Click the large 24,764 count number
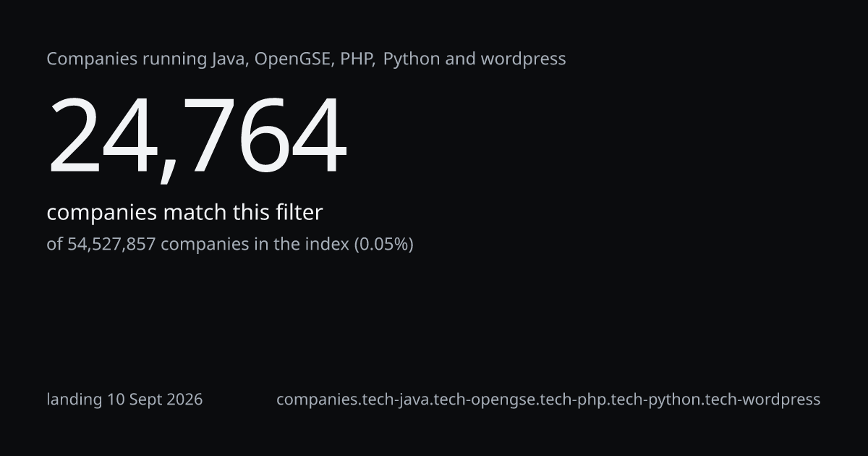 tap(197, 138)
